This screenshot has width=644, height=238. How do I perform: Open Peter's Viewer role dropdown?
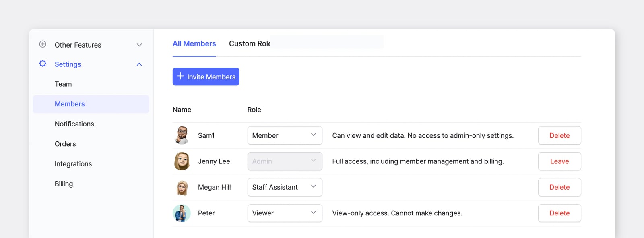(x=285, y=213)
